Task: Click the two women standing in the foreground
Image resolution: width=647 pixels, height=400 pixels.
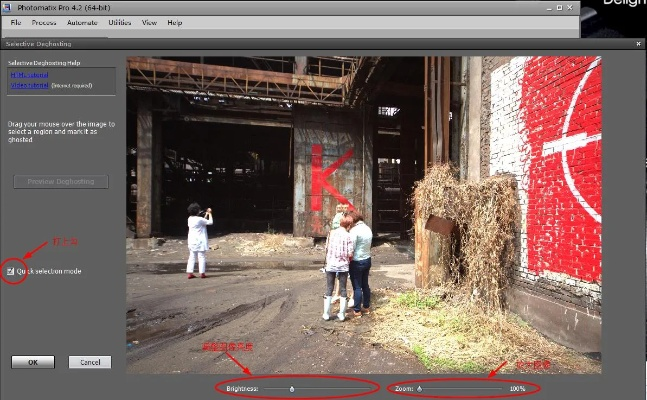Action: 348,262
